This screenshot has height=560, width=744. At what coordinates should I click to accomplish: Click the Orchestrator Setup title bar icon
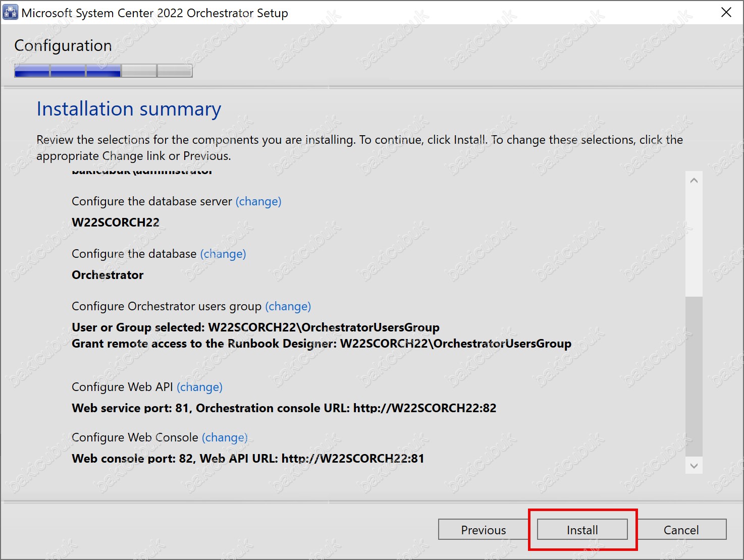click(x=10, y=12)
